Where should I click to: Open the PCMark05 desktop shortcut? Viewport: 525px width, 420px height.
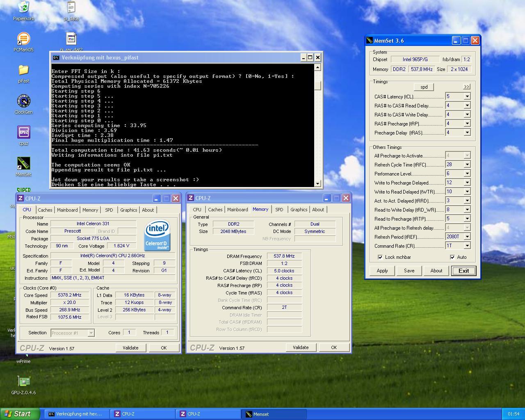[x=23, y=39]
